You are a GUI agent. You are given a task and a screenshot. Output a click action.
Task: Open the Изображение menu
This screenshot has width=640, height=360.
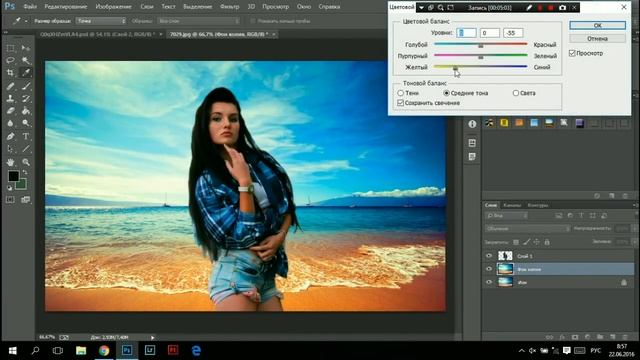tap(113, 7)
